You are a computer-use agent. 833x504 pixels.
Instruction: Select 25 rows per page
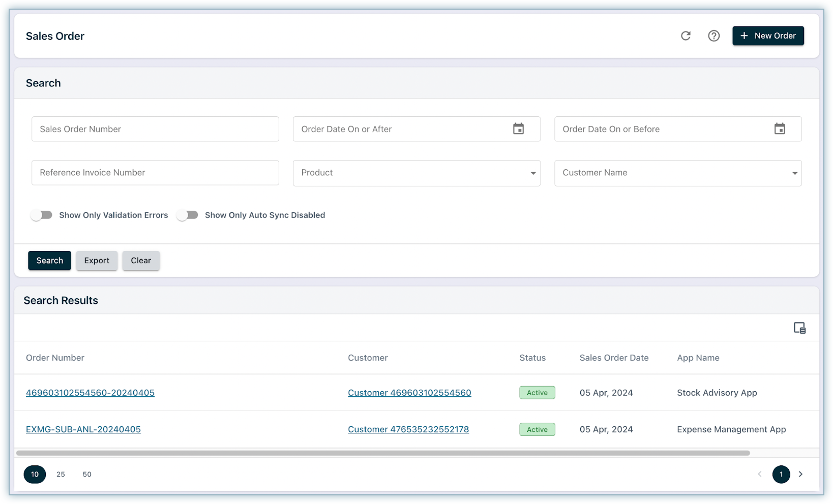(x=61, y=474)
